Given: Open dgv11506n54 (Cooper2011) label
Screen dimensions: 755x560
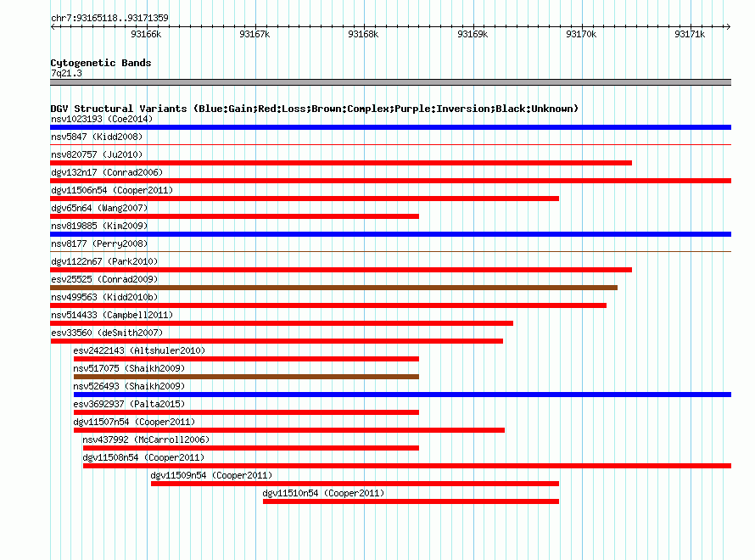Looking at the screenshot, I should (112, 190).
